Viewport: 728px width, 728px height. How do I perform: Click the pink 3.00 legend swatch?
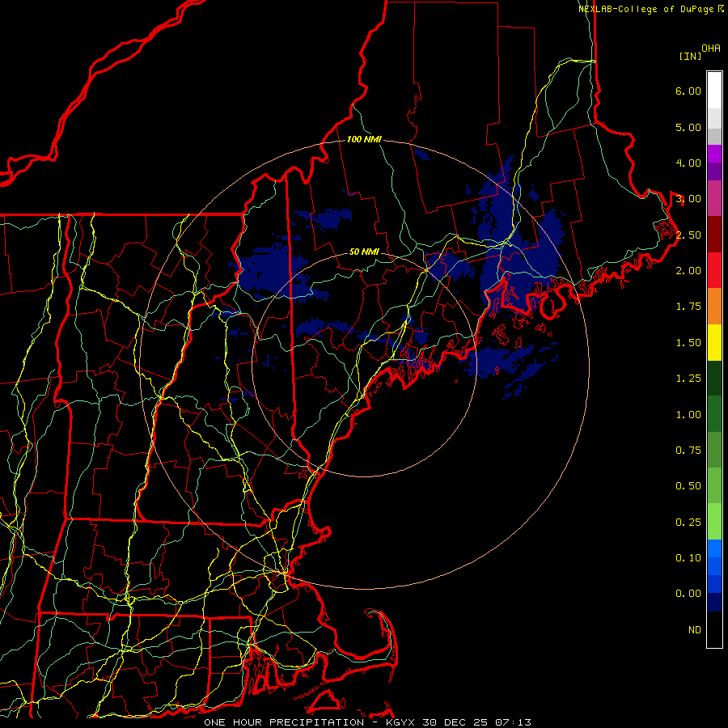tap(714, 198)
